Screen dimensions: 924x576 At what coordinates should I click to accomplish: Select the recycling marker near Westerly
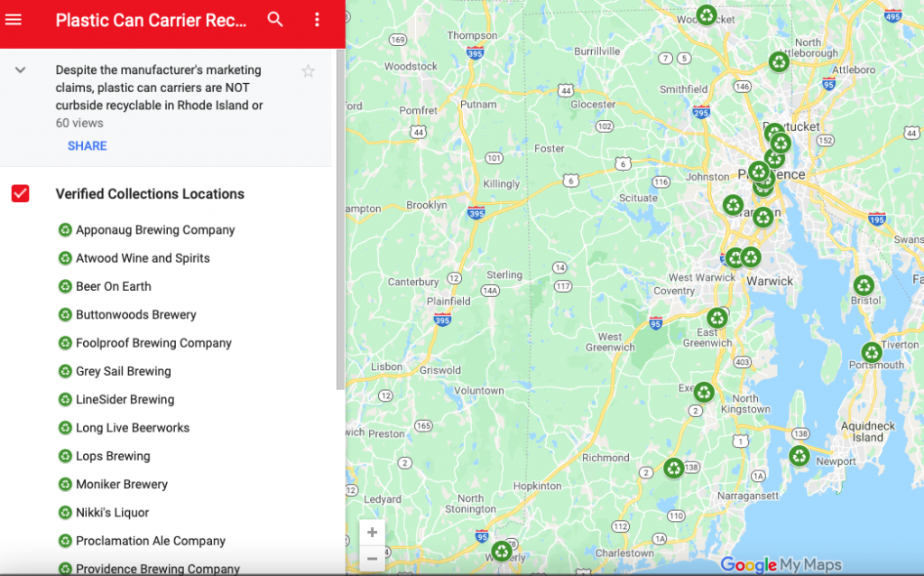[502, 550]
